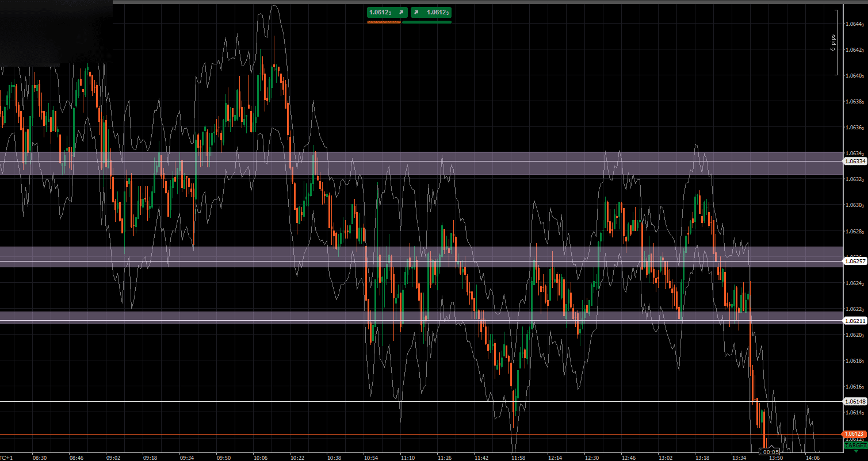The height and width of the screenshot is (461, 868).
Task: Click the 09:34 time axis label
Action: coord(187,458)
